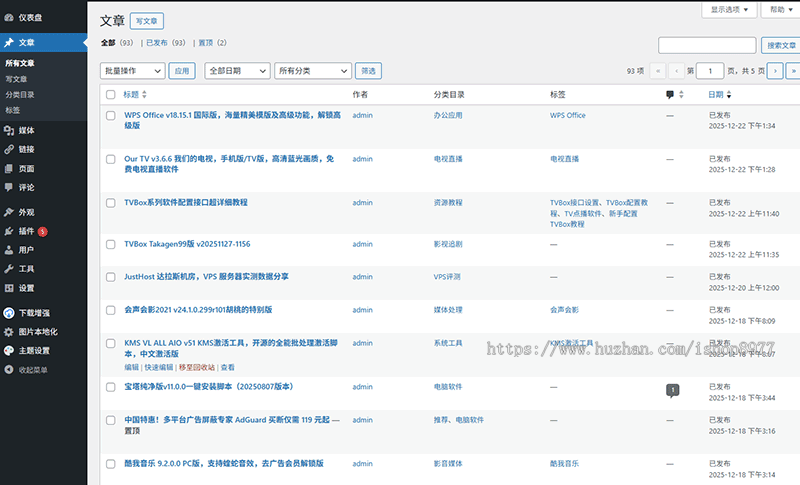Go to 分类目录 submenu item

point(20,95)
